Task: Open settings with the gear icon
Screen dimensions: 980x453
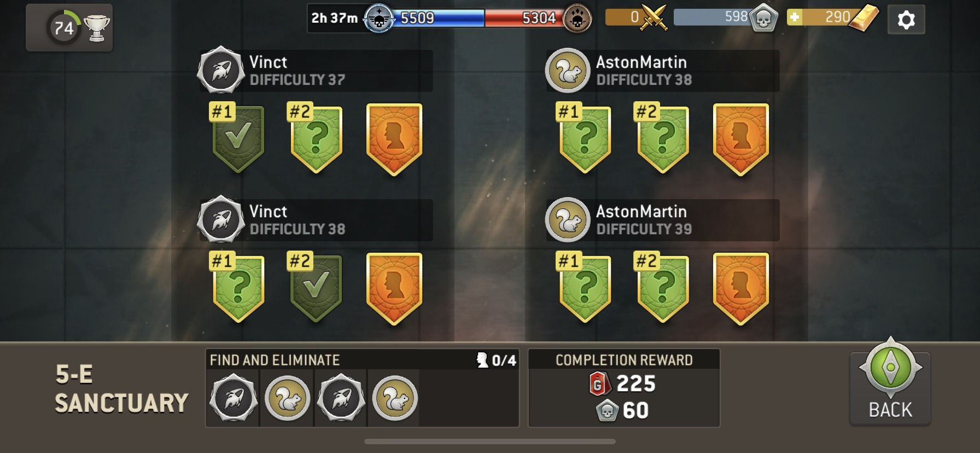Action: coord(906,20)
